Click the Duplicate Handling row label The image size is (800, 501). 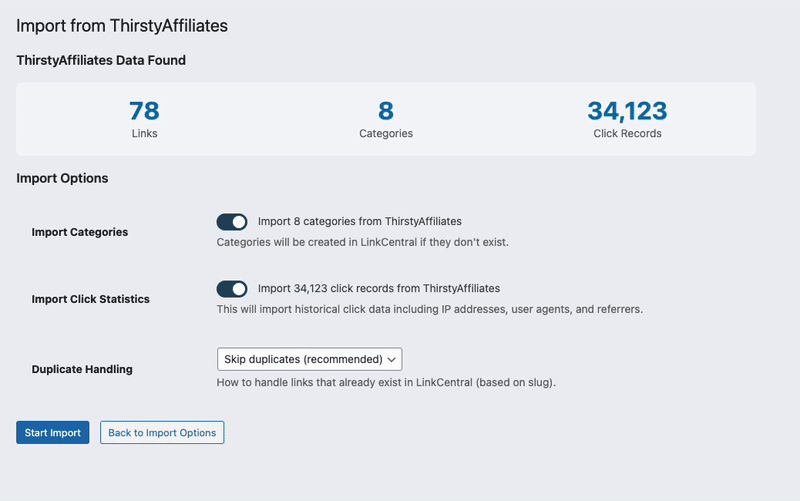(x=82, y=369)
